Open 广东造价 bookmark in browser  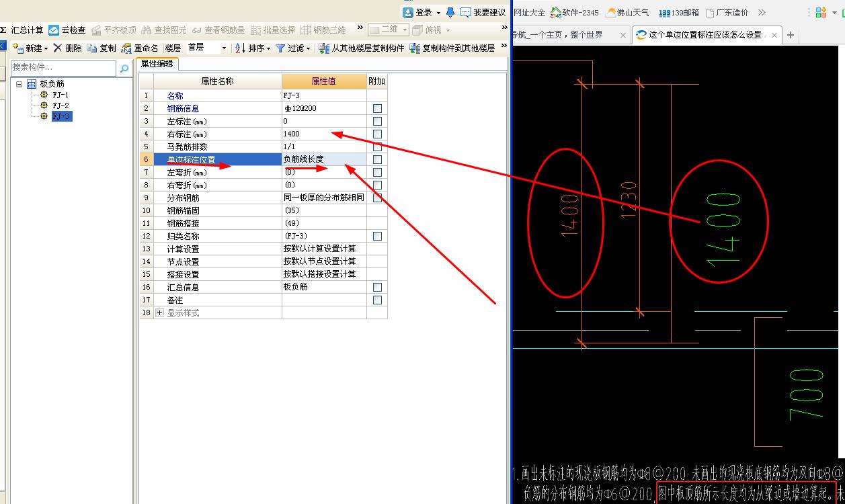click(x=727, y=12)
